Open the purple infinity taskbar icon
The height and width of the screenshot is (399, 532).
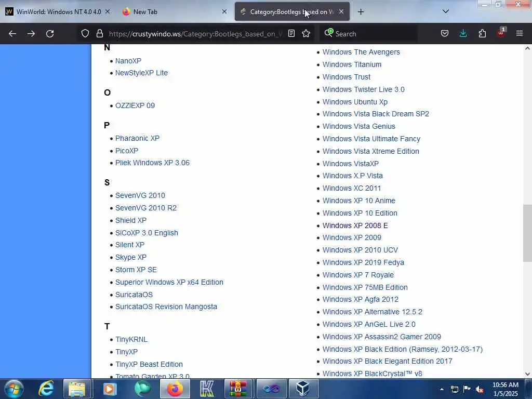(271, 389)
